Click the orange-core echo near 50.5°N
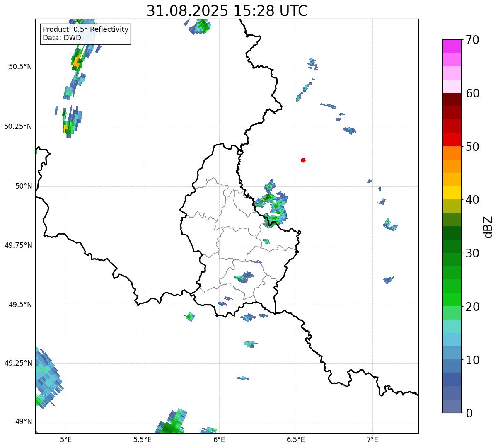Image resolution: width=498 pixels, height=448 pixels. [x=77, y=61]
